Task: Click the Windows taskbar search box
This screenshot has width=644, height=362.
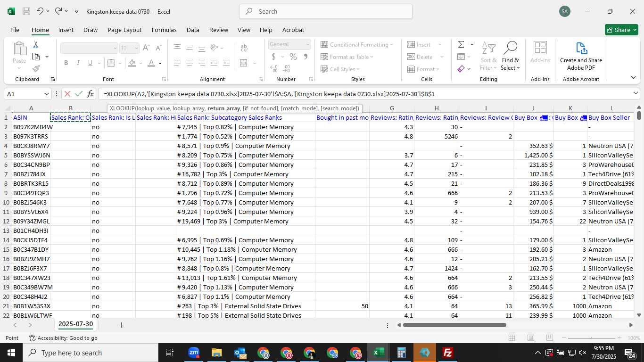Action: [x=91, y=353]
